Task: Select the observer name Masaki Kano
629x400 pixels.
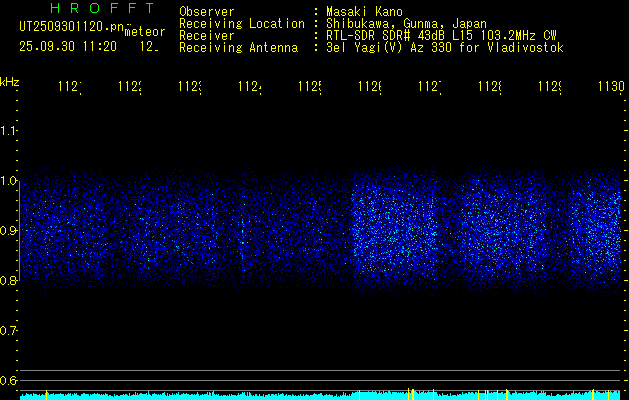Action: (x=364, y=11)
